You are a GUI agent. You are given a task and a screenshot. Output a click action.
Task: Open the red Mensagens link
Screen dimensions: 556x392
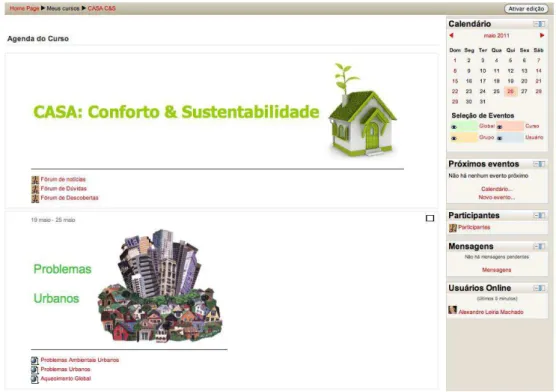point(496,270)
